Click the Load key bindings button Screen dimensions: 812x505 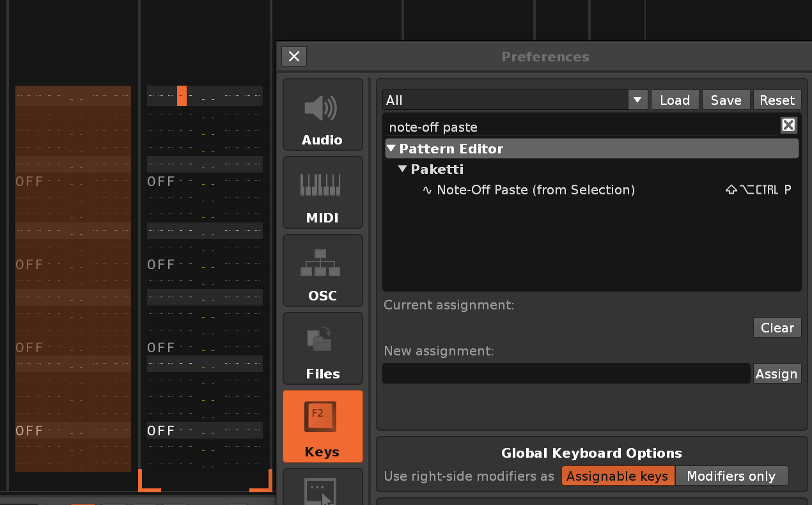pos(675,100)
